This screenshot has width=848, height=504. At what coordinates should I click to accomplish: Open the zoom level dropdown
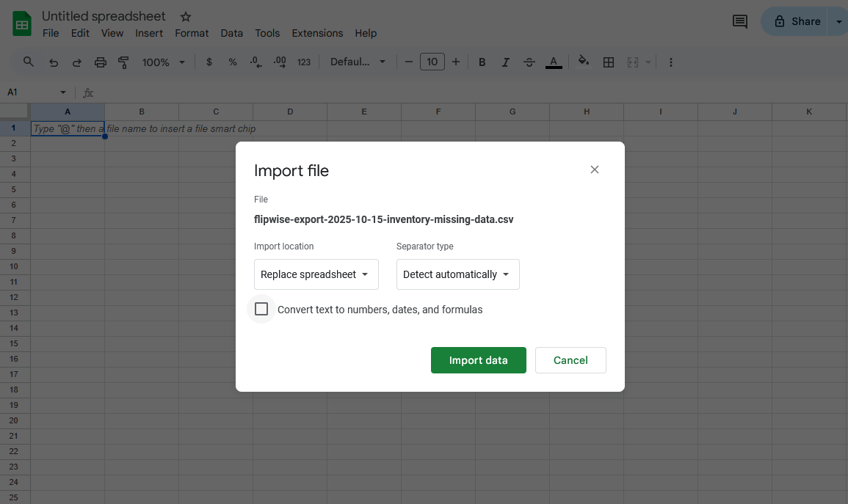[163, 62]
